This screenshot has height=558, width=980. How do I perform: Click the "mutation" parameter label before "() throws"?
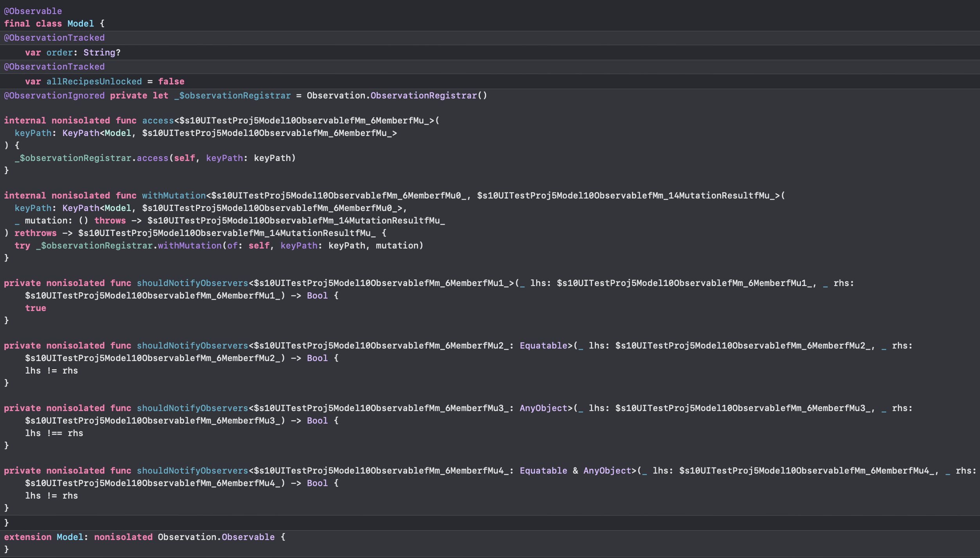(x=46, y=220)
